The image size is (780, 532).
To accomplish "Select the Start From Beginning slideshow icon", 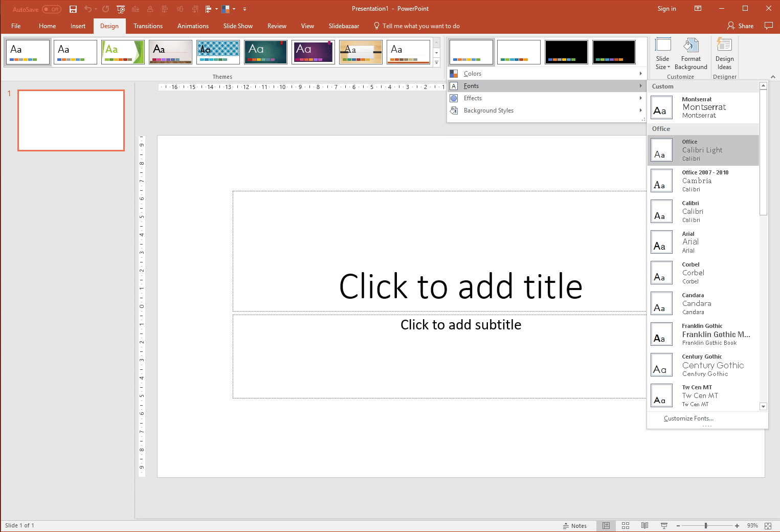I will [x=121, y=9].
